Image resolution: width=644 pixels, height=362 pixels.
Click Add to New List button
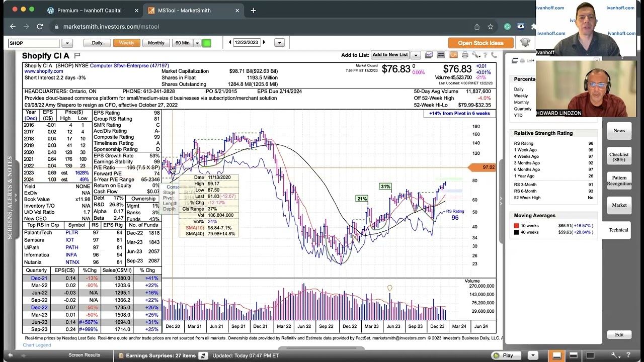[390, 55]
